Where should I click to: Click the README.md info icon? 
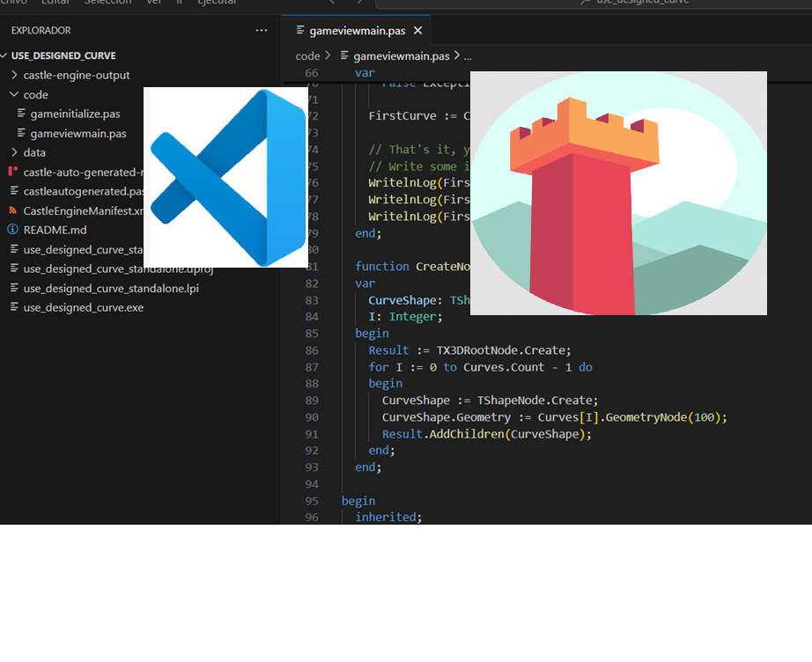(x=13, y=230)
